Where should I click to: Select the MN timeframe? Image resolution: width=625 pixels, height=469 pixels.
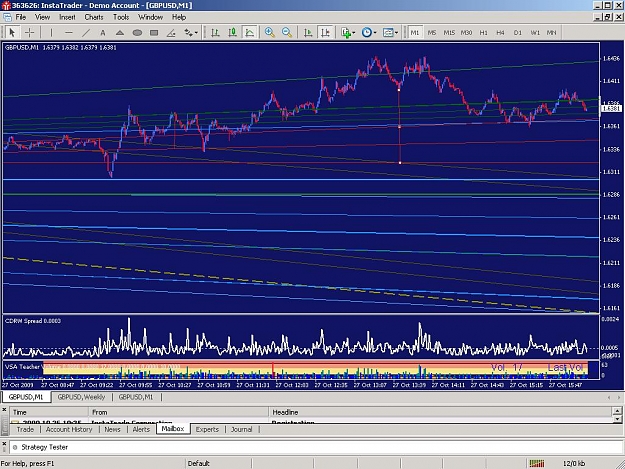tap(552, 33)
